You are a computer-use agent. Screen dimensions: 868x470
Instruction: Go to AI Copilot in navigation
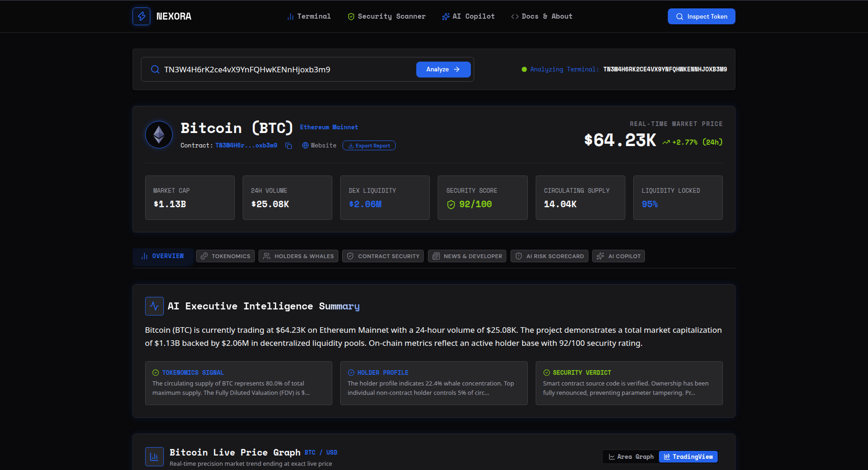tap(469, 16)
